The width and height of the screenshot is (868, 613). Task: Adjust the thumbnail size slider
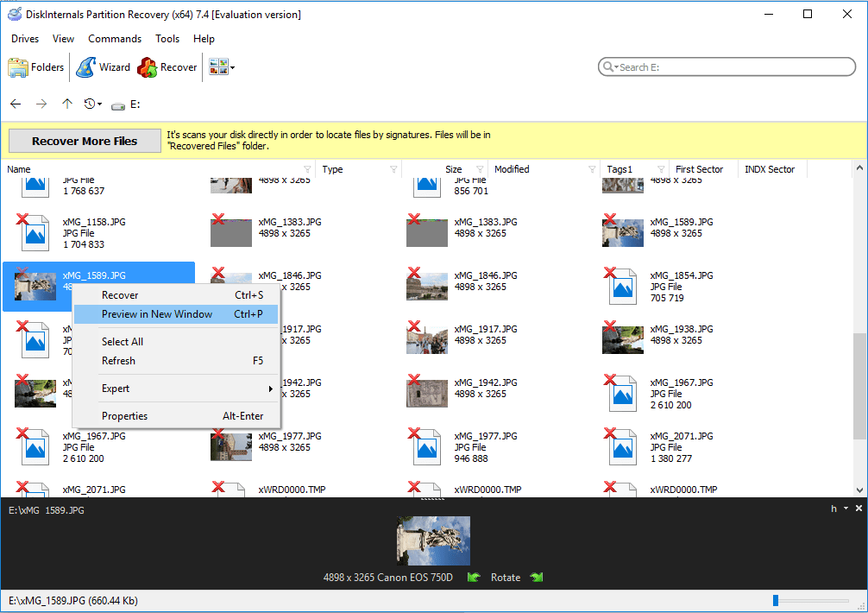point(777,601)
